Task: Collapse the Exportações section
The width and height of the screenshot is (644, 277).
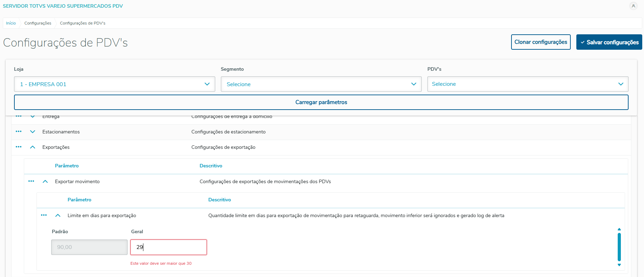Action: 33,147
